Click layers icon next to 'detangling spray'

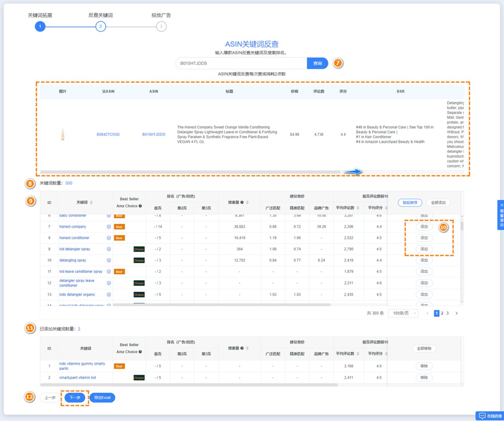pos(109,260)
